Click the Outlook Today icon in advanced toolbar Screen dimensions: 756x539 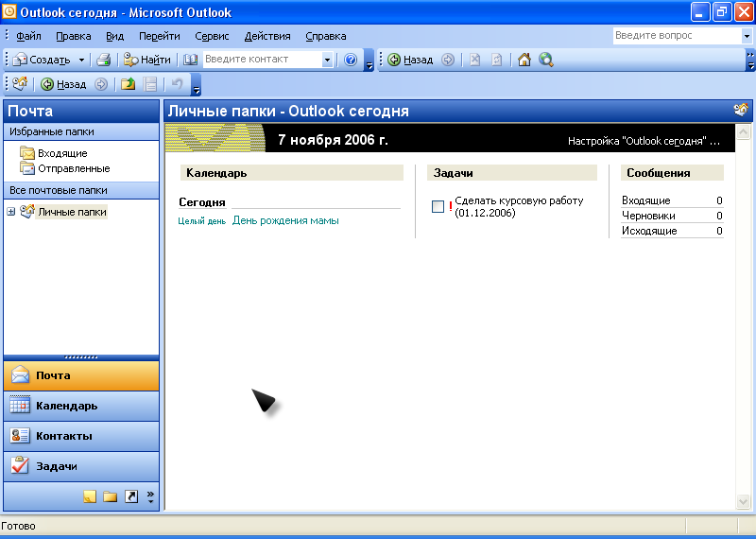pyautogui.click(x=20, y=84)
